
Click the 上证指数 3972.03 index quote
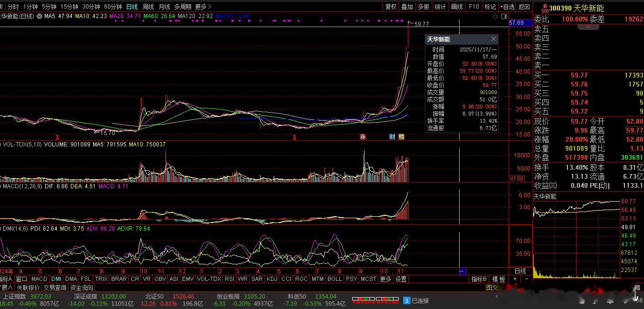27,296
